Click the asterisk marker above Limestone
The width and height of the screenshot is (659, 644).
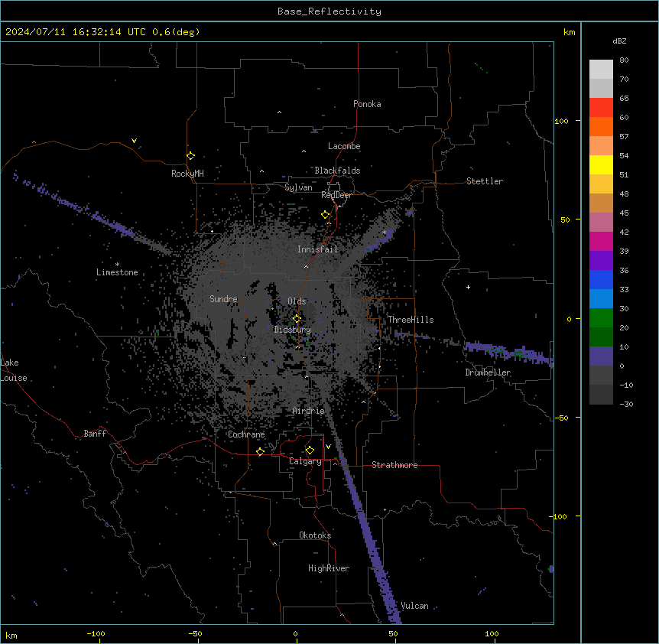[x=117, y=265]
